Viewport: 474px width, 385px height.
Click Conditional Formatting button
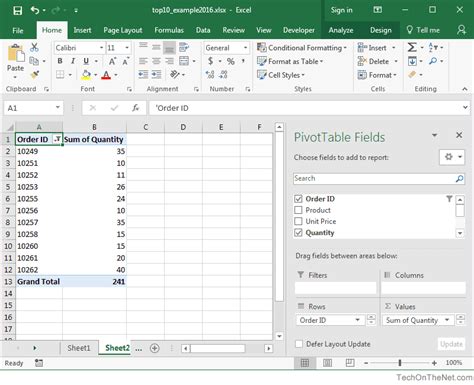[x=302, y=48]
